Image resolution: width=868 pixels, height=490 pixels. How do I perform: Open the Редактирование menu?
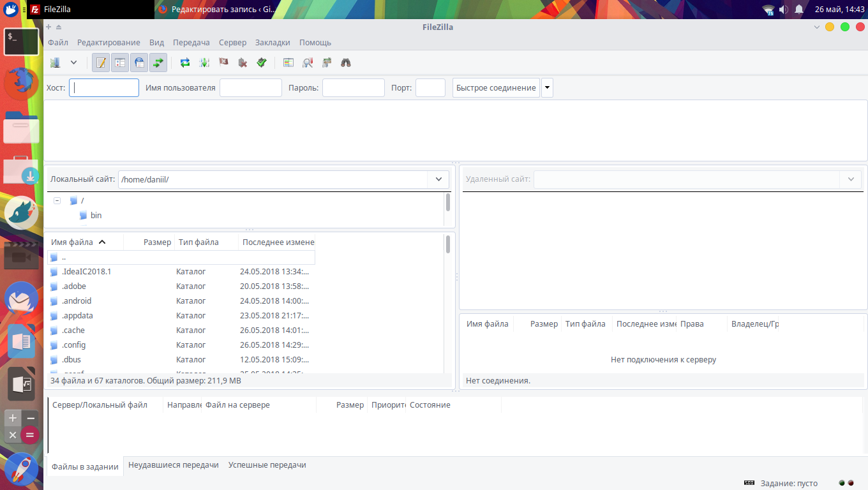pos(108,42)
